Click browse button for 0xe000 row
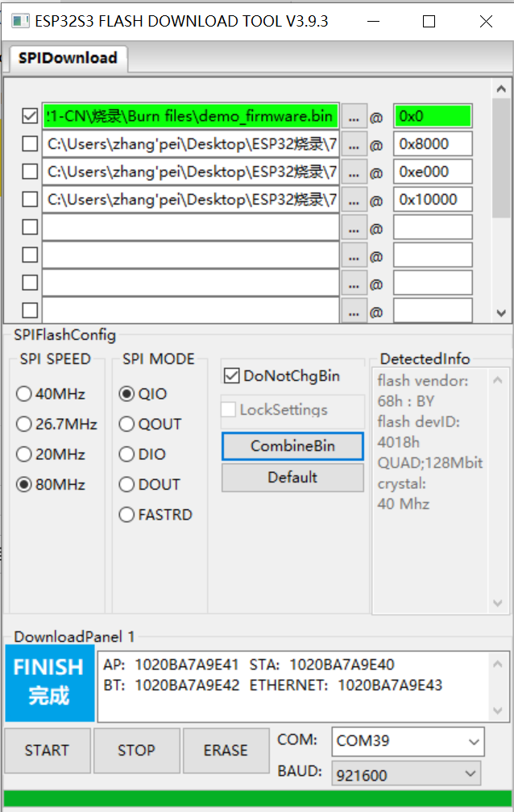The height and width of the screenshot is (812, 514). point(353,172)
